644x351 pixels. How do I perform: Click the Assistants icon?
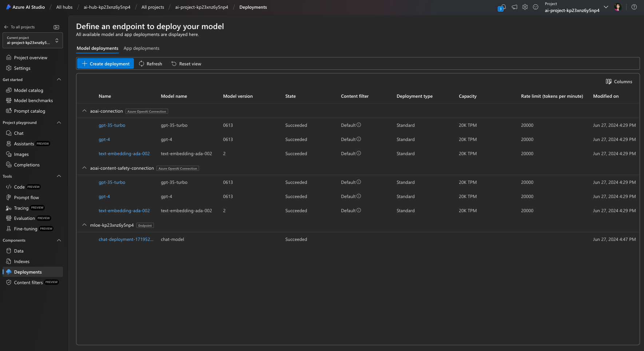pos(9,144)
